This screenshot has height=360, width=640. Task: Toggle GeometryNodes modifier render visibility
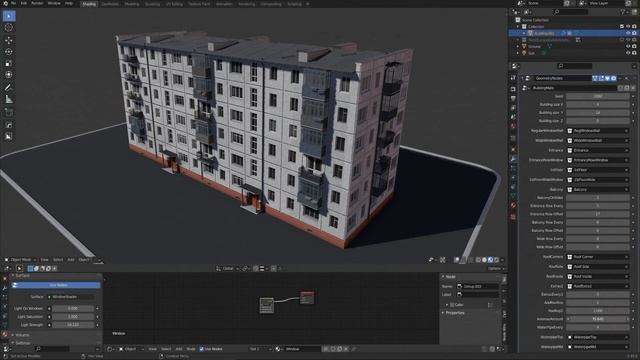613,78
